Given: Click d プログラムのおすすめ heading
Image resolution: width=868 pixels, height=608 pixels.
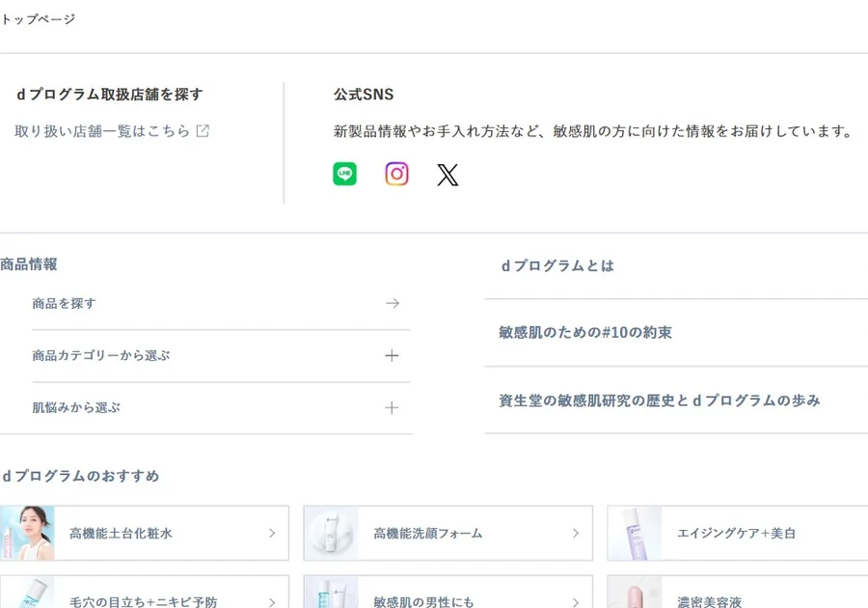Looking at the screenshot, I should point(81,476).
